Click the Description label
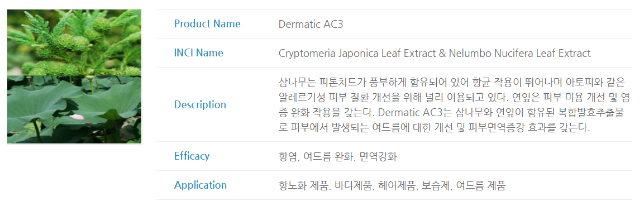This screenshot has height=206, width=644. click(200, 104)
